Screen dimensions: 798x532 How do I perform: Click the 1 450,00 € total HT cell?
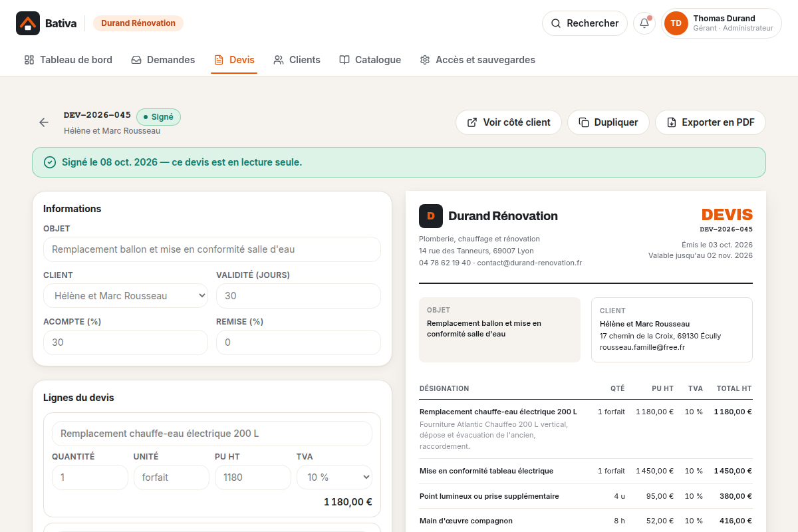733,471
